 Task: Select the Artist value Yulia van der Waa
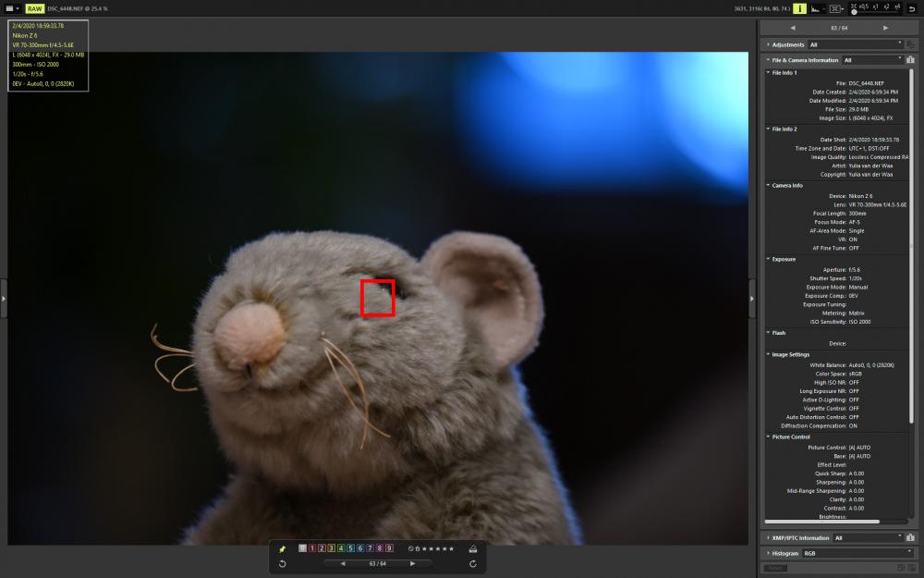pos(871,166)
